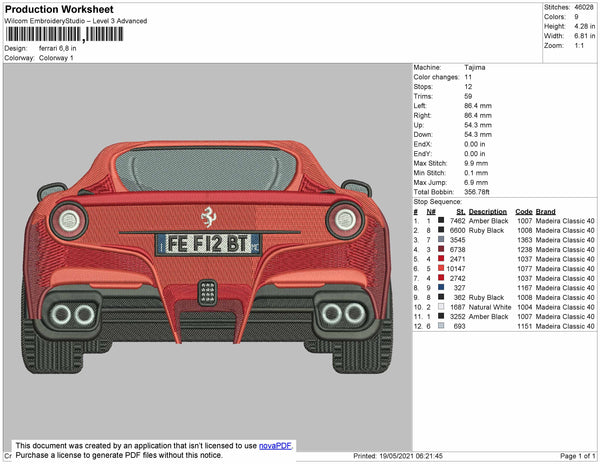The width and height of the screenshot is (600, 464).
Task: Click Max Jump value 6.9 mm
Action: click(476, 182)
